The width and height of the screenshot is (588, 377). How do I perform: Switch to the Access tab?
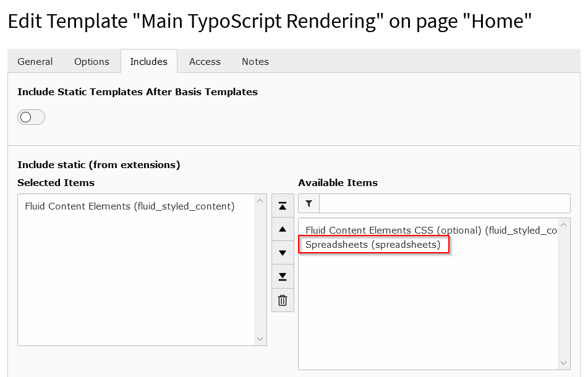pyautogui.click(x=205, y=61)
